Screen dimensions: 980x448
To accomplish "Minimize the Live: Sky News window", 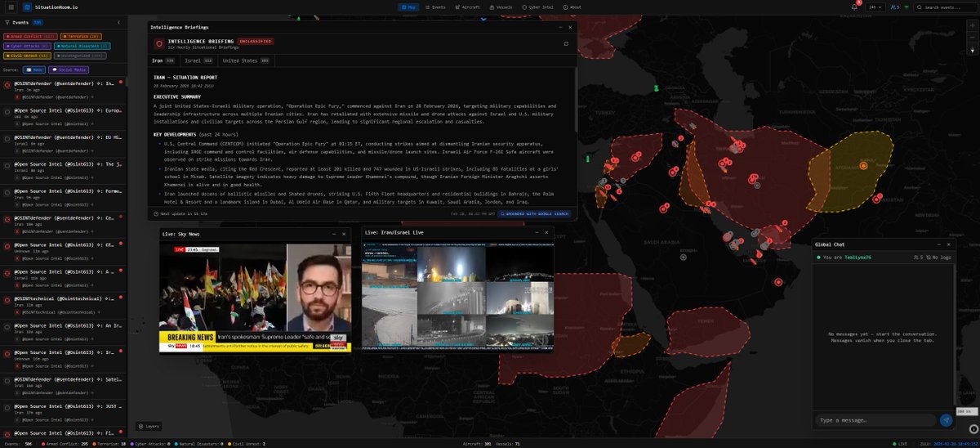I will point(334,234).
